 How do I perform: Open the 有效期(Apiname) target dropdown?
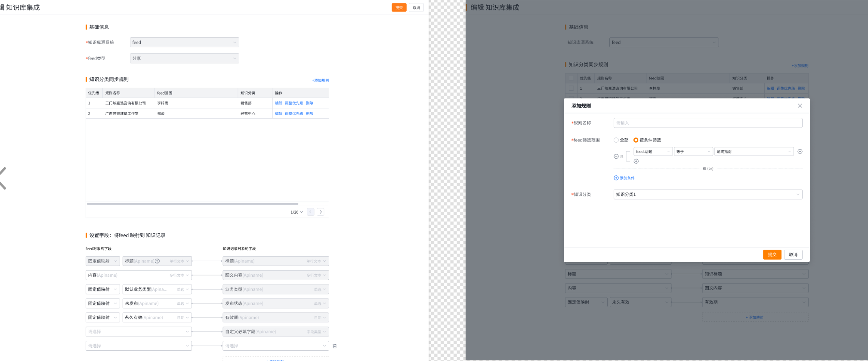pos(276,318)
